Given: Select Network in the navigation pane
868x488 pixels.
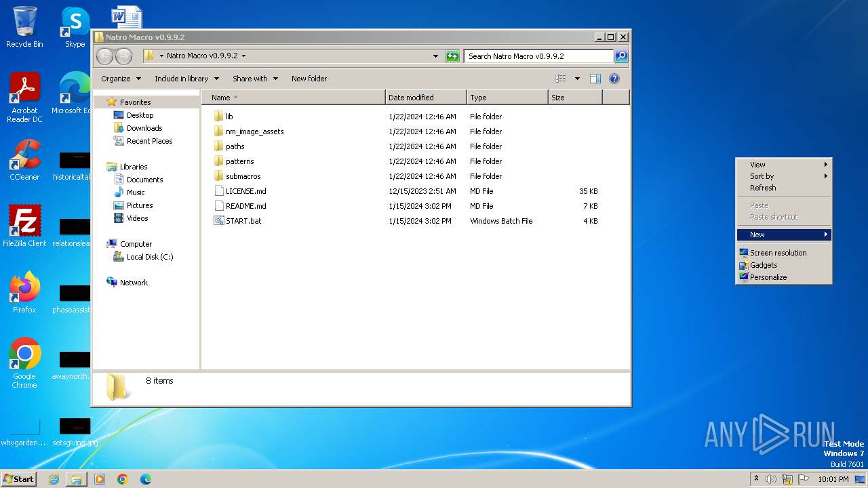Looking at the screenshot, I should coord(127,283).
